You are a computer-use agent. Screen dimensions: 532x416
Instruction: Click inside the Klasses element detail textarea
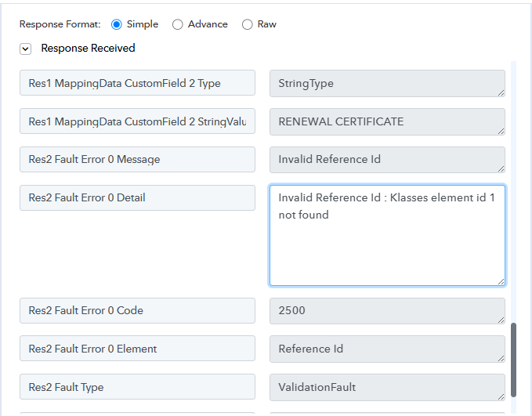(x=386, y=235)
